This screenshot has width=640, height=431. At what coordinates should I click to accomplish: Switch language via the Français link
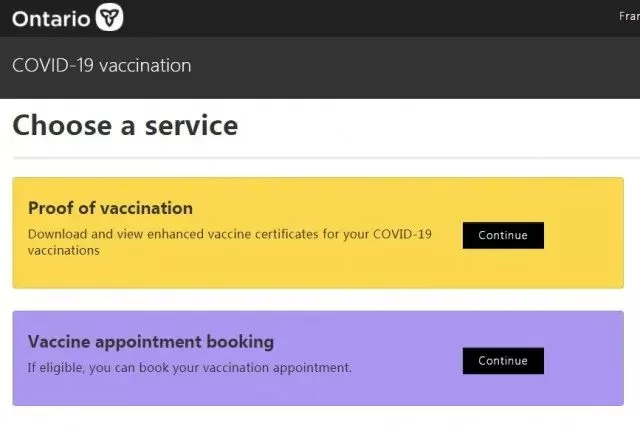point(629,16)
